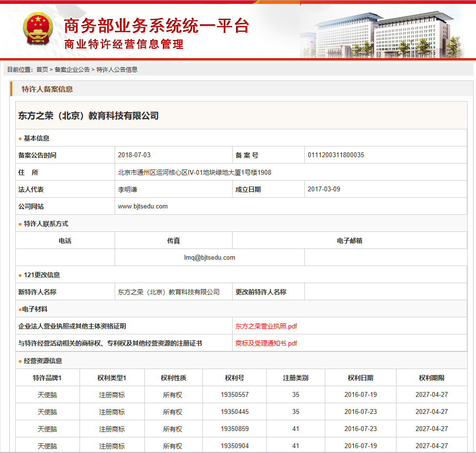The height and width of the screenshot is (453, 476).
Task: Click class 35 in the 19350557 row
Action: coord(296,394)
